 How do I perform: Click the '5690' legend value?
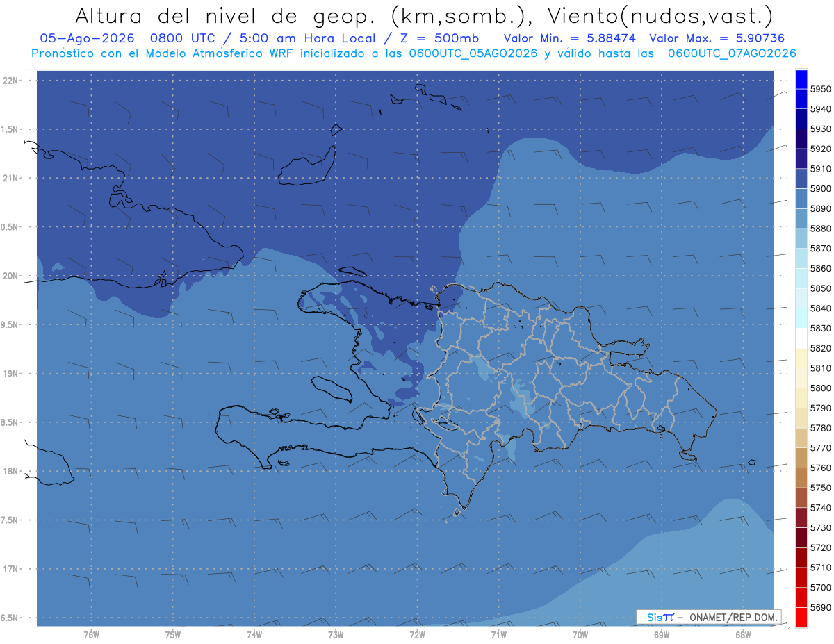tap(821, 607)
